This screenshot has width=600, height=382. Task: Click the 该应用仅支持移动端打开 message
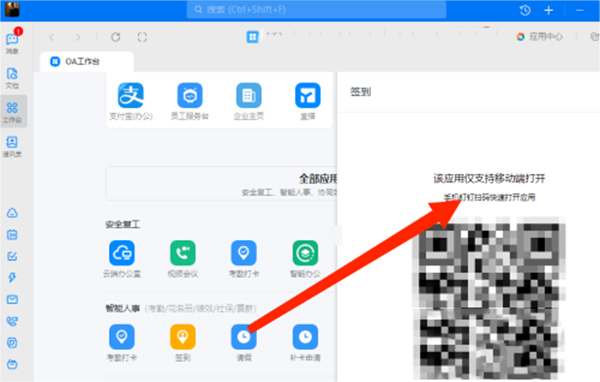[x=489, y=178]
